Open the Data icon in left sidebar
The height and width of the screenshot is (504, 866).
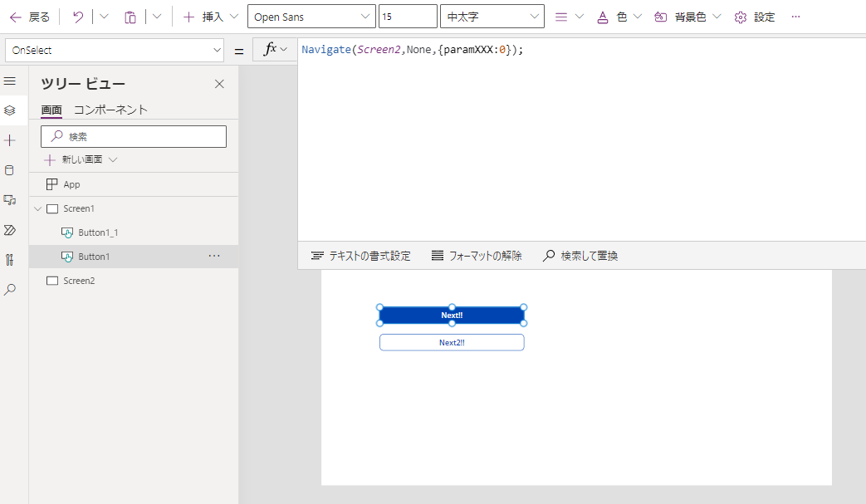coord(10,170)
